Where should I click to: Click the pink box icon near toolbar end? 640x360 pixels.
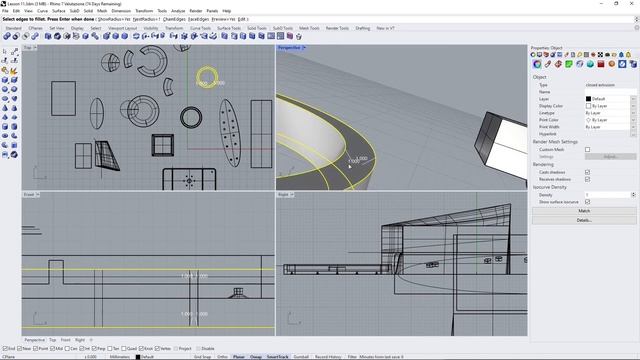click(x=290, y=36)
